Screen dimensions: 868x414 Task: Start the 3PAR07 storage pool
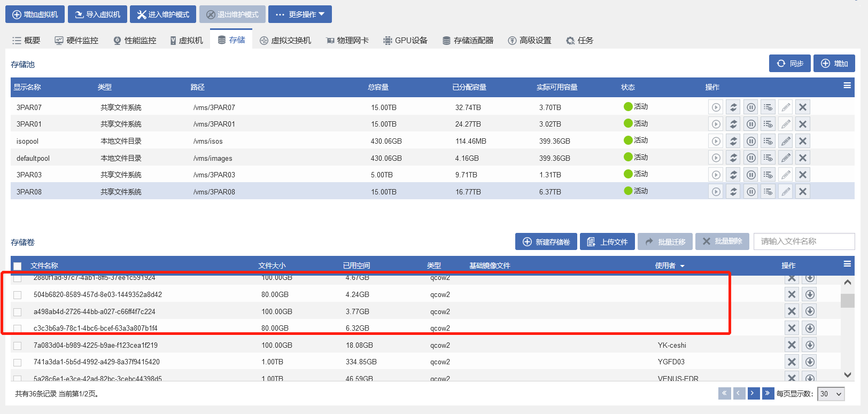(x=716, y=107)
